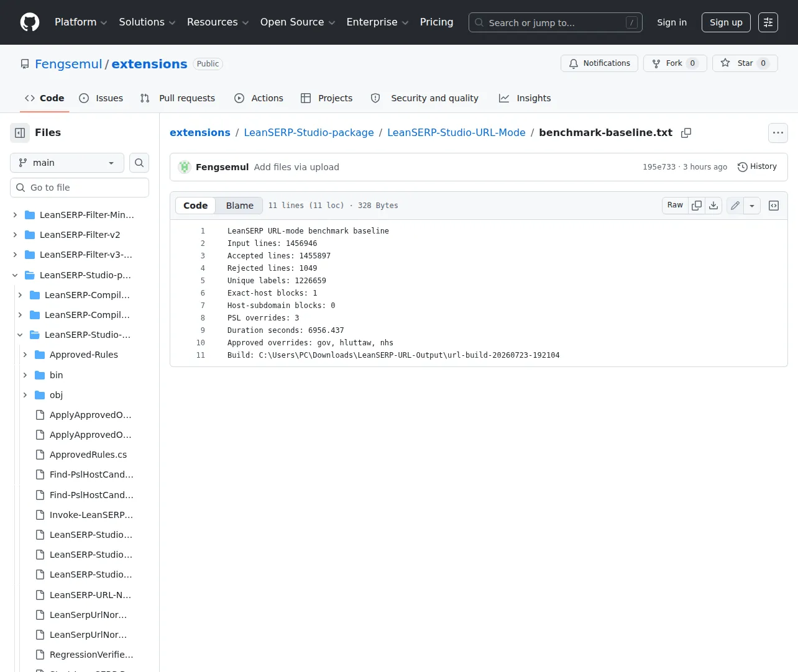Image resolution: width=798 pixels, height=672 pixels.
Task: Expand the Open Source menu
Action: point(298,22)
